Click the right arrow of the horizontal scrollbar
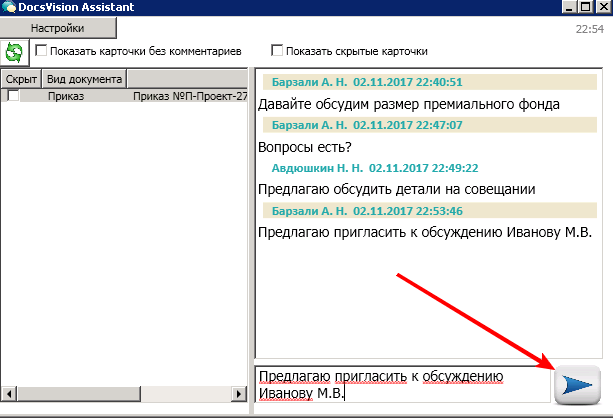 click(x=238, y=393)
